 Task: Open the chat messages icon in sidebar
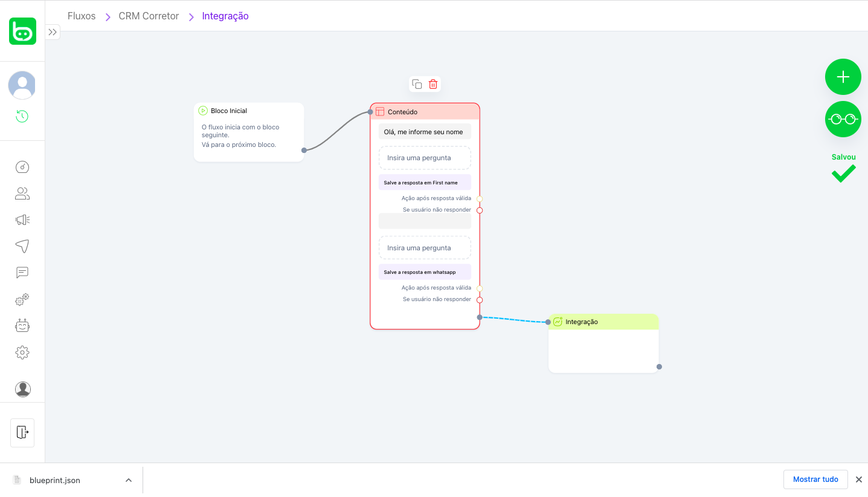click(x=22, y=273)
